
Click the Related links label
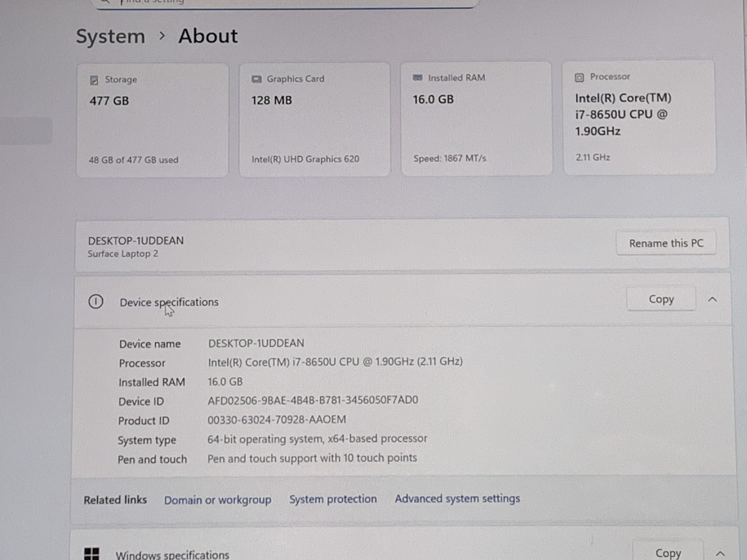point(115,500)
